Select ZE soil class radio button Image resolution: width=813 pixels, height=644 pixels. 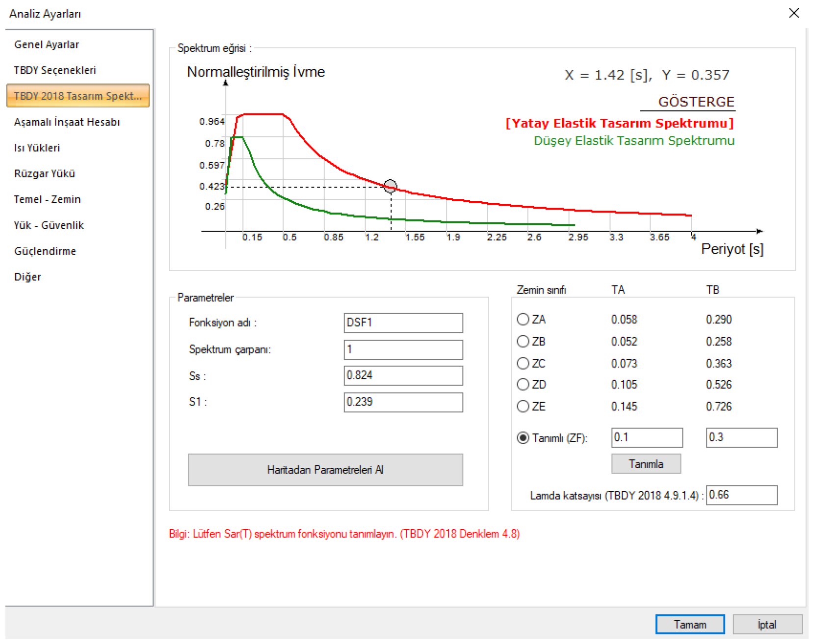523,406
